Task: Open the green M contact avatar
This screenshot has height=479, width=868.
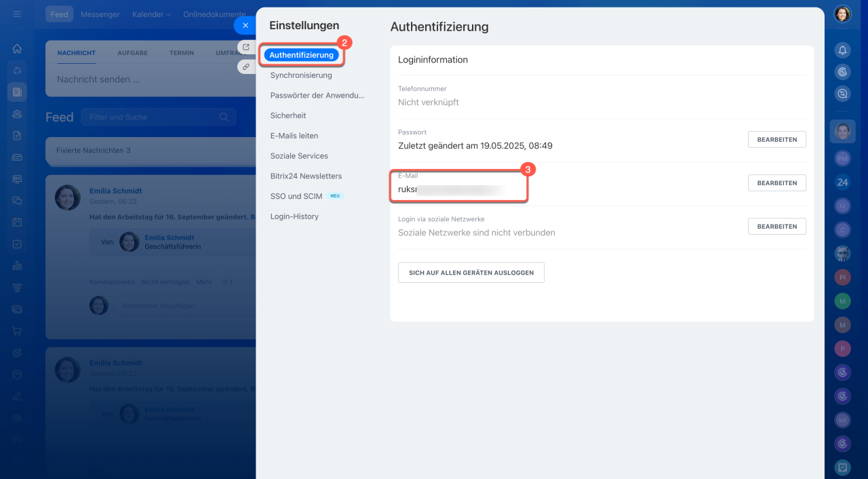Action: click(843, 301)
